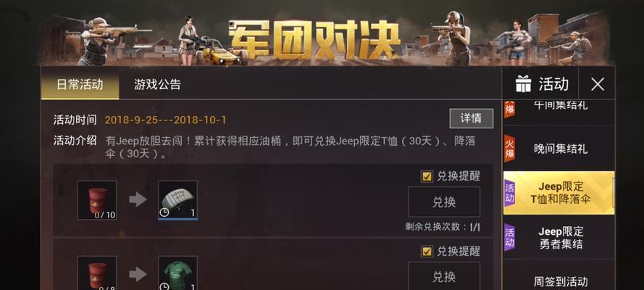Screen dimensions: 644x290
Task: Click the gift box icon beside 活动
Action: coord(523,84)
